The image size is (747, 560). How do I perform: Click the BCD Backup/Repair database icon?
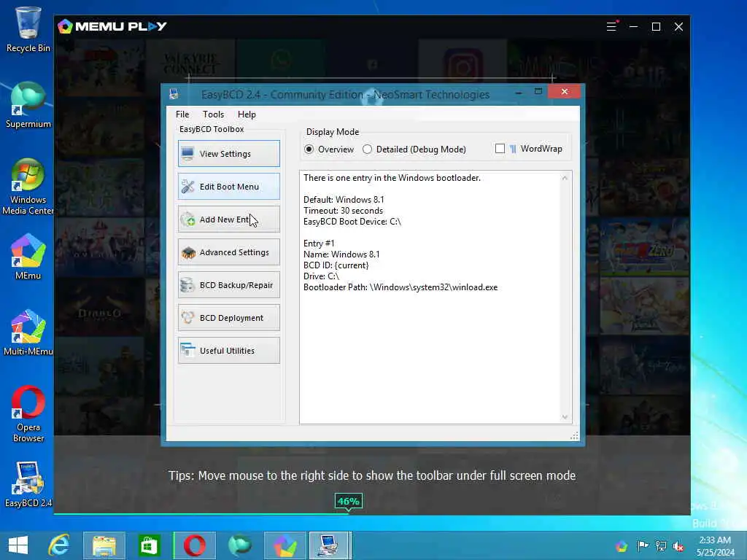coord(187,285)
